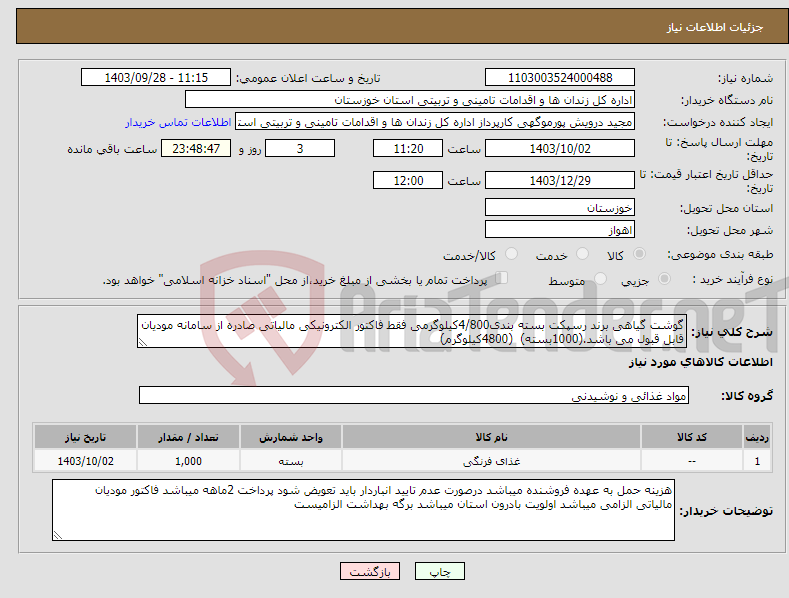
Task: Click the اطلاعات کالاهای مورد نیاز section heading
Action: [700, 362]
